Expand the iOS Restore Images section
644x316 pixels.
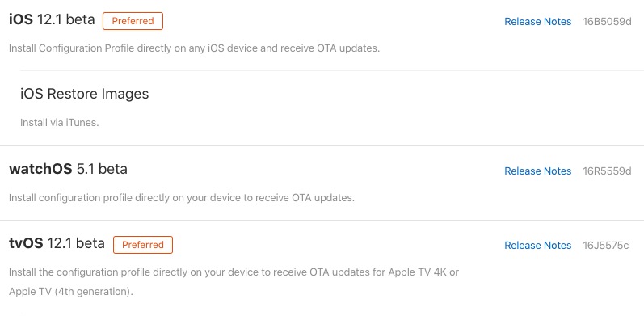pyautogui.click(x=84, y=94)
